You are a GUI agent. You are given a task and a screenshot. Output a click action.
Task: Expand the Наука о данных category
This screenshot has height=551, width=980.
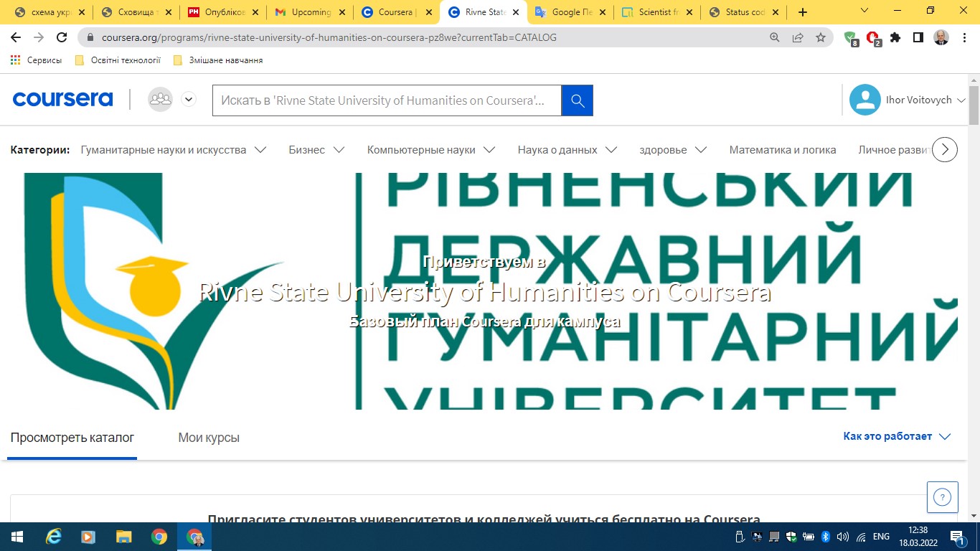click(x=567, y=150)
